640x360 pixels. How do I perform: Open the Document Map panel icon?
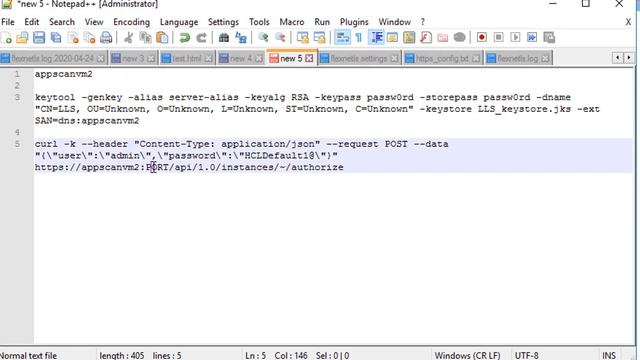pos(409,38)
